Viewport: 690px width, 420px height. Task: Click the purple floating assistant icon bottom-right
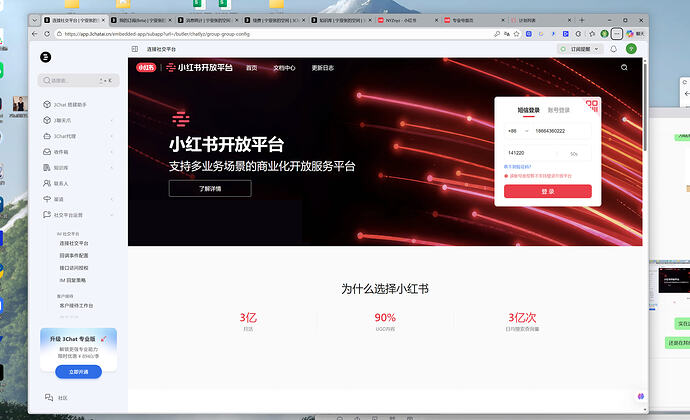click(641, 396)
